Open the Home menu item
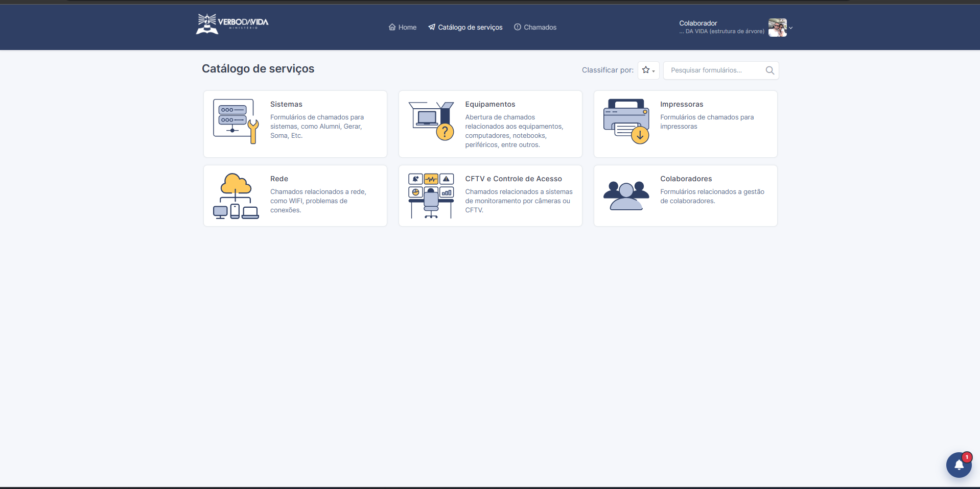The image size is (980, 489). 403,28
